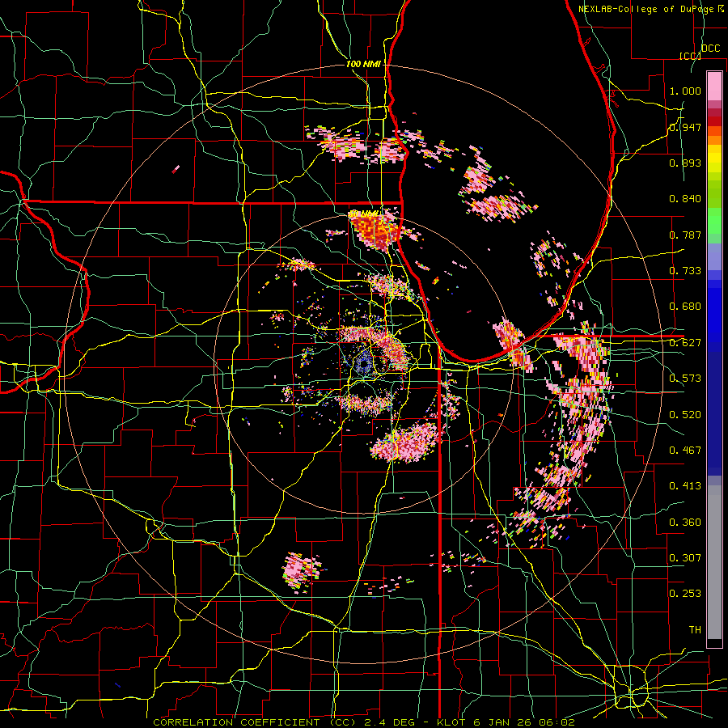Select the 0.893 scale value
This screenshot has width=728, height=728.
pyautogui.click(x=685, y=163)
